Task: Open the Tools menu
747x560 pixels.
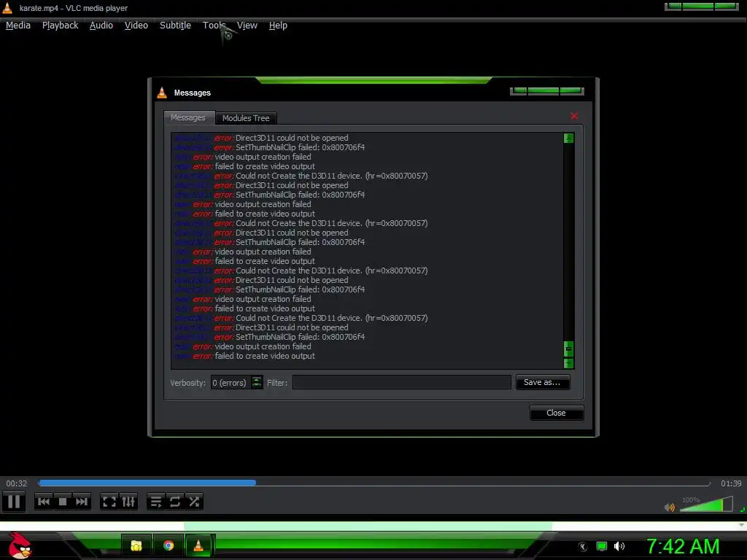Action: point(214,26)
